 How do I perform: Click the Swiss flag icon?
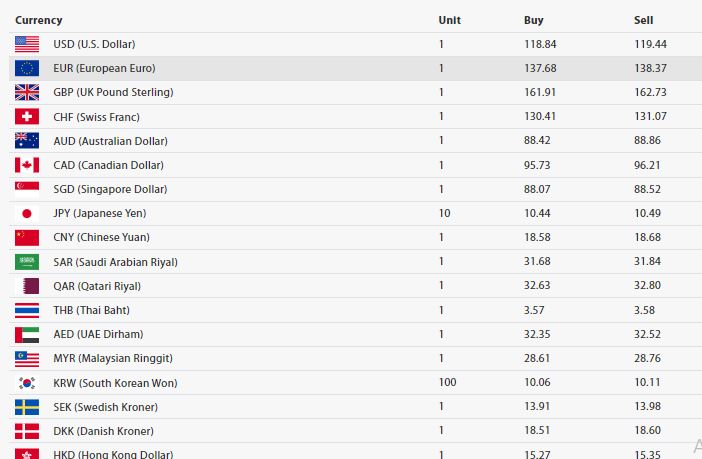[27, 117]
